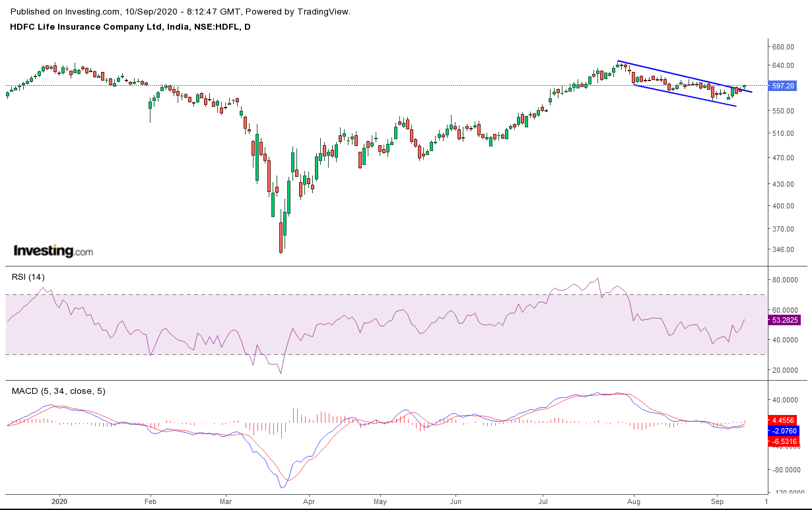The image size is (812, 510).
Task: Click the May label on time axis
Action: coord(380,502)
